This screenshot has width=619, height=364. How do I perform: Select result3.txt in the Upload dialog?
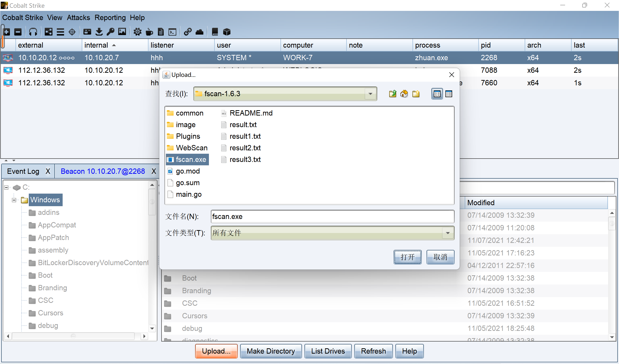pyautogui.click(x=241, y=160)
